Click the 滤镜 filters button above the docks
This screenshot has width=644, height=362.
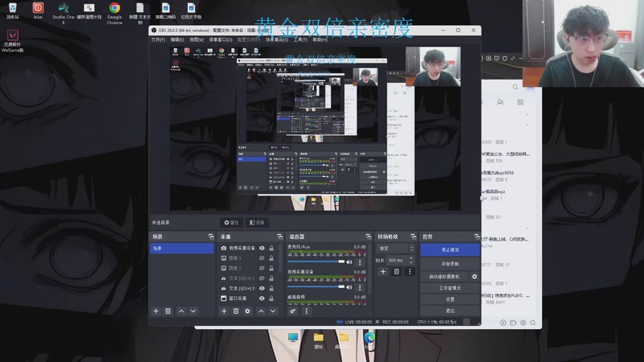pos(257,223)
